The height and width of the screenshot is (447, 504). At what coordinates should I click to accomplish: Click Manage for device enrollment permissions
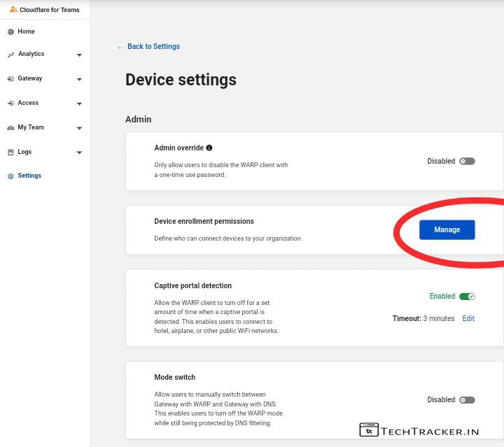[447, 229]
